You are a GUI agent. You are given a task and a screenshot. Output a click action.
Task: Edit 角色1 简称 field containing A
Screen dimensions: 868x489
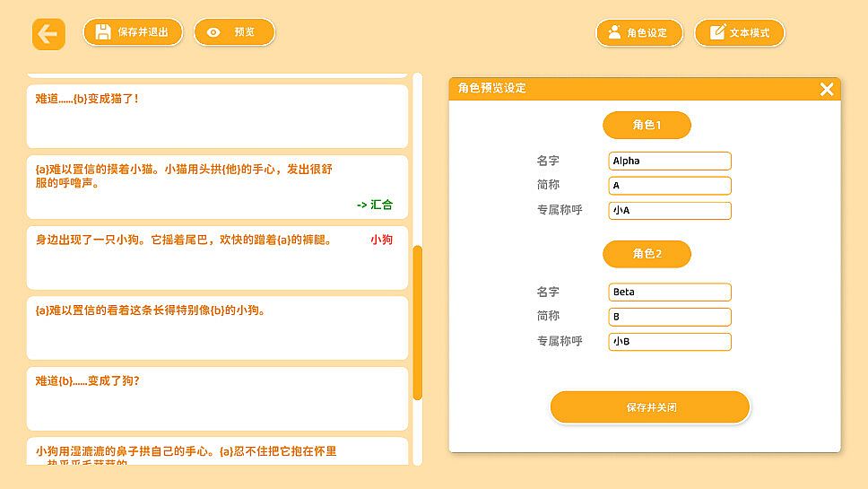point(670,186)
